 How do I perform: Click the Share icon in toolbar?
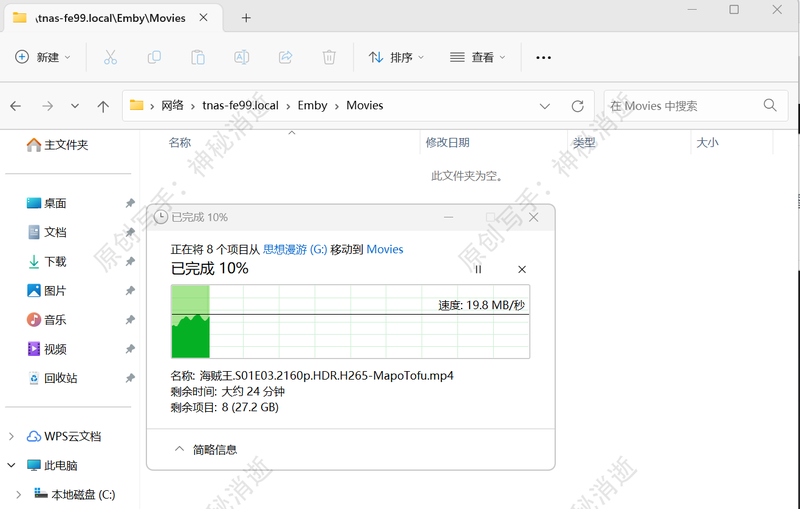click(285, 57)
